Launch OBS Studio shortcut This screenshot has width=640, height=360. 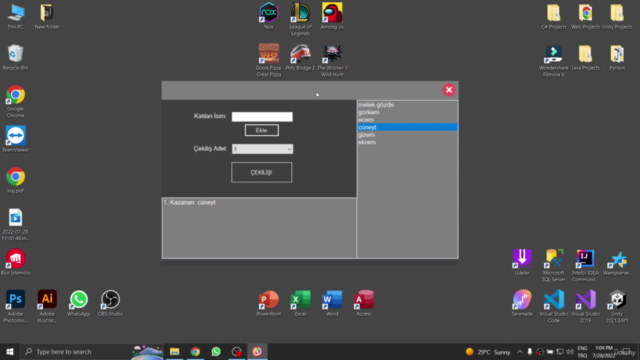pyautogui.click(x=110, y=303)
